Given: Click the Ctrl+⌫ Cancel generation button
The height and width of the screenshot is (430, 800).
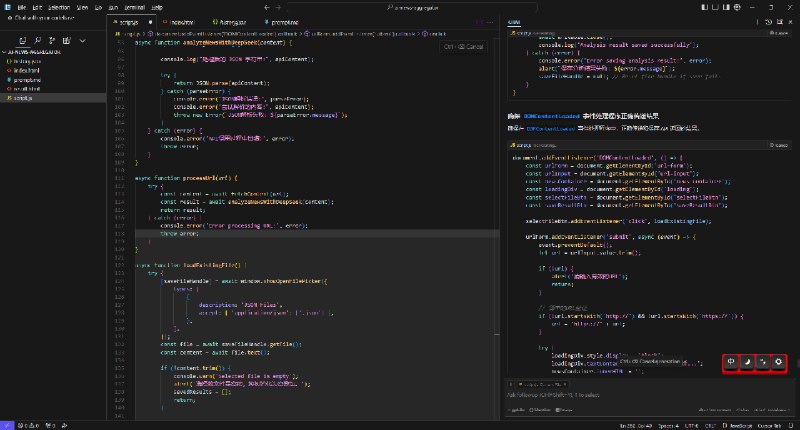Looking at the screenshot, I should [463, 46].
